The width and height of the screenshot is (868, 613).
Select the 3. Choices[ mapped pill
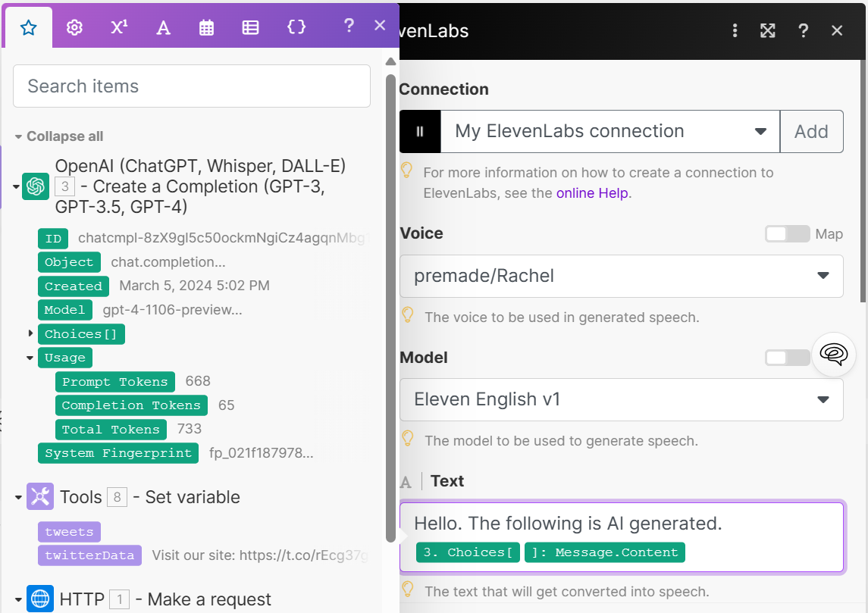(x=468, y=552)
